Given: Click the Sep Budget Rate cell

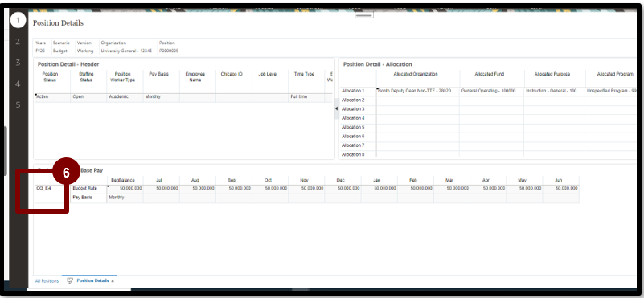Looking at the screenshot, I should pos(234,189).
